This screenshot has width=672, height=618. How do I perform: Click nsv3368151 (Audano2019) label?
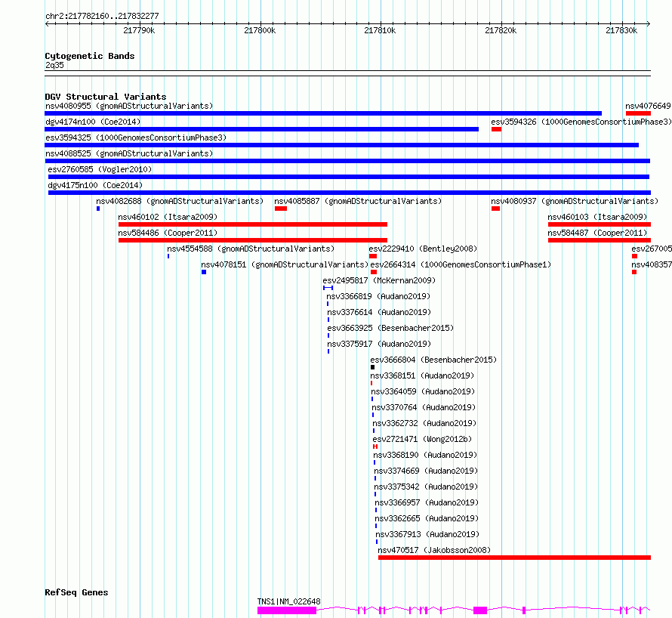(422, 375)
